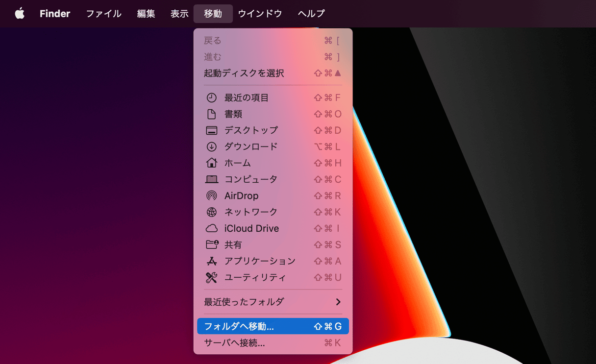Click the house icon beside ホーム
This screenshot has height=364, width=596.
click(211, 163)
